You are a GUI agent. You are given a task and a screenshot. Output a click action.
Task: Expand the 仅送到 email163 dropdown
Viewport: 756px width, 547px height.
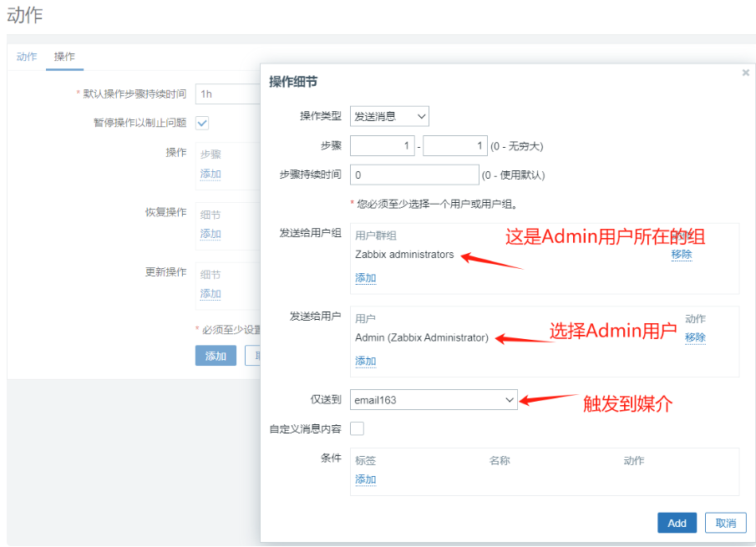pos(434,400)
